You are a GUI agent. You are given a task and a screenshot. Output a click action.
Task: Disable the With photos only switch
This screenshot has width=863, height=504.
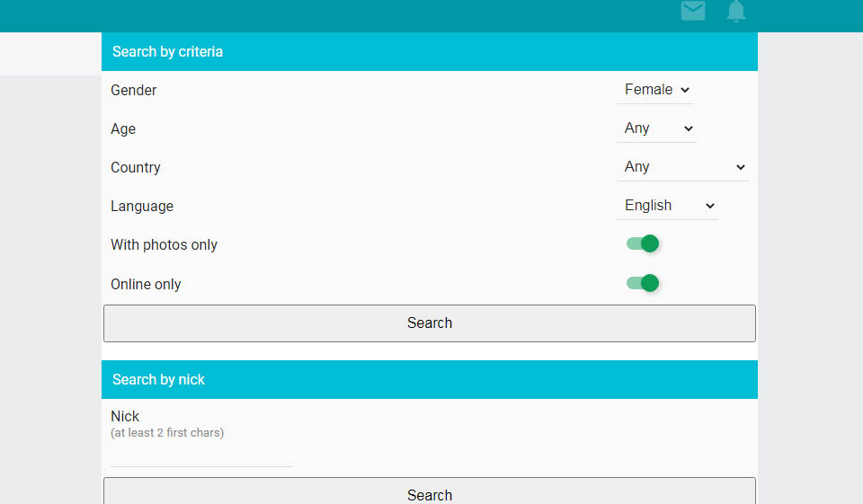point(644,243)
